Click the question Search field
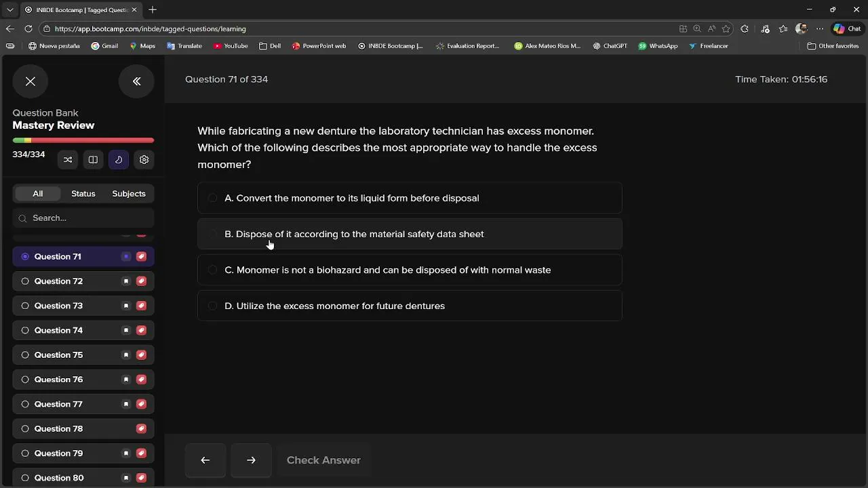This screenshot has width=868, height=488. 88,218
